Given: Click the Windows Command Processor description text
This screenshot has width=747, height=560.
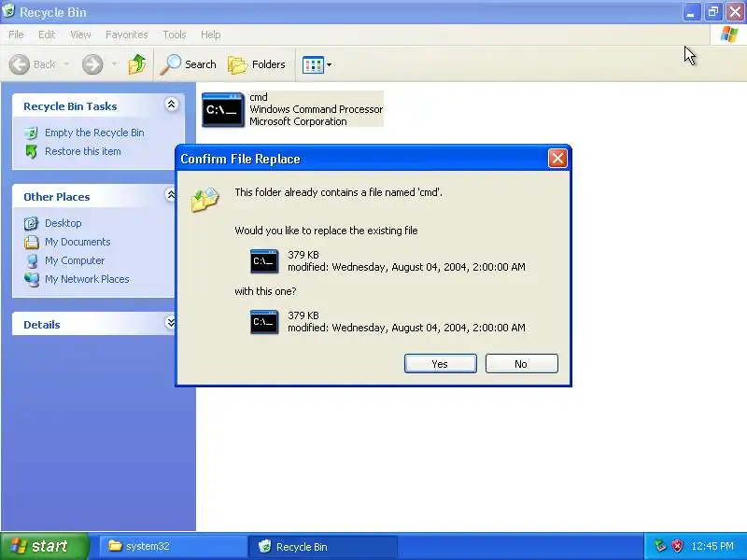Looking at the screenshot, I should 317,109.
